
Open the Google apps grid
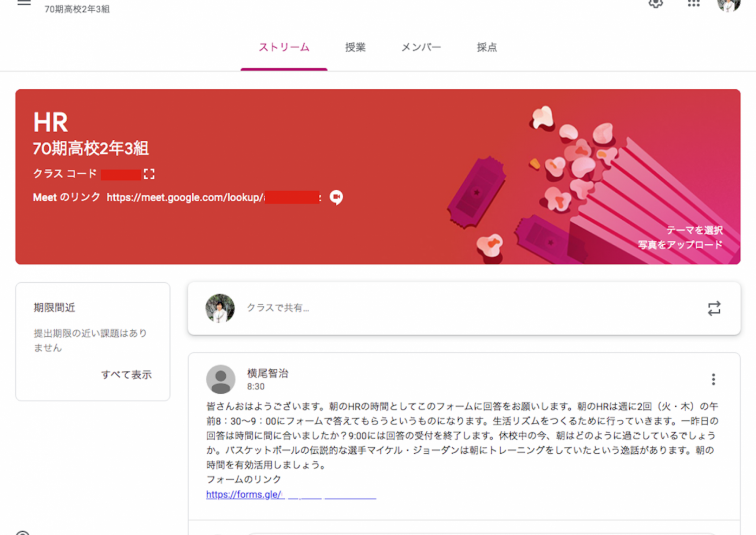tap(694, 3)
